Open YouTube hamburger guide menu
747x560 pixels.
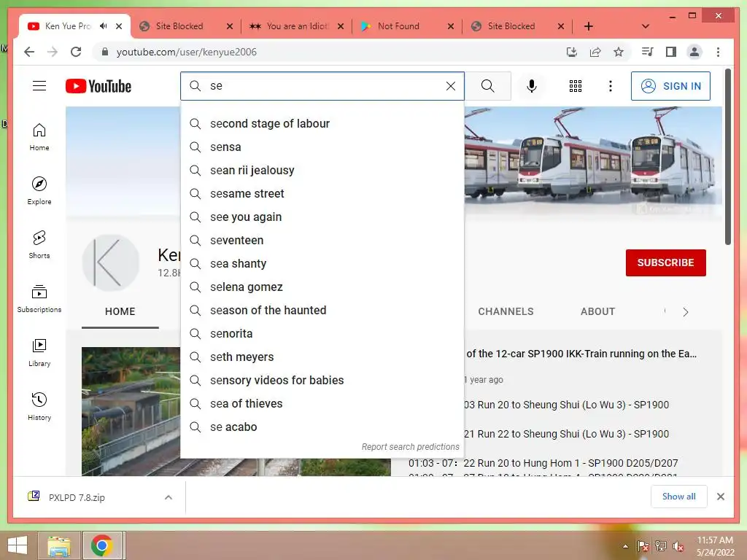(39, 86)
